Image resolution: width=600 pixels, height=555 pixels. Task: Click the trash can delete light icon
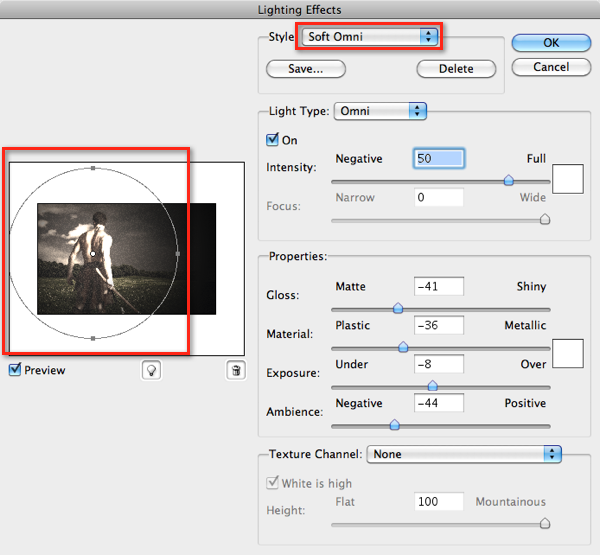point(236,370)
